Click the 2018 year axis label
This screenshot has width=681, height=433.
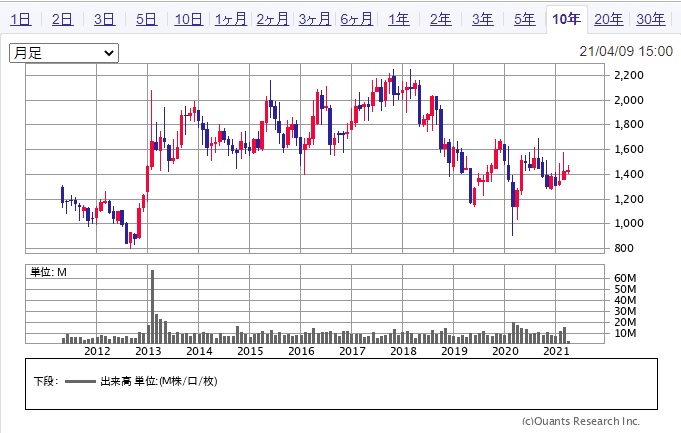(x=403, y=351)
